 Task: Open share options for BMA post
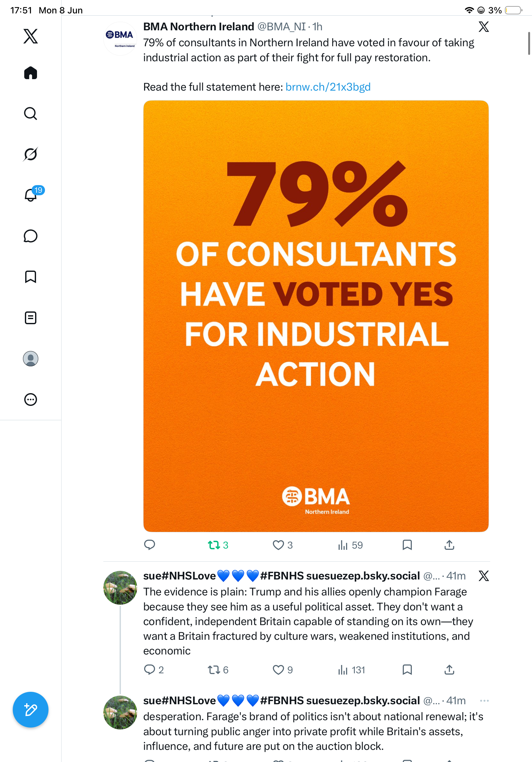pos(449,545)
